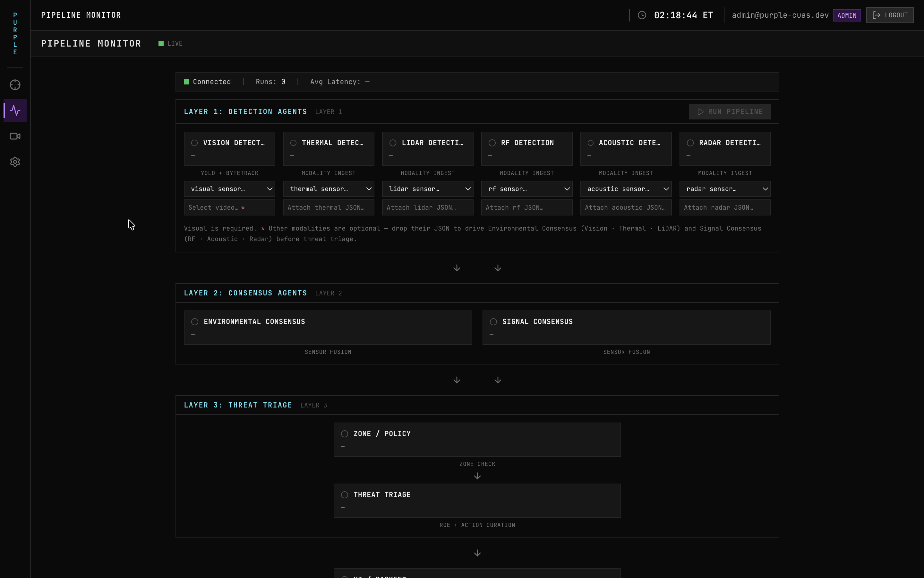Click the Attach thermal JSON field
Screen dimensions: 924x578
tap(328, 207)
